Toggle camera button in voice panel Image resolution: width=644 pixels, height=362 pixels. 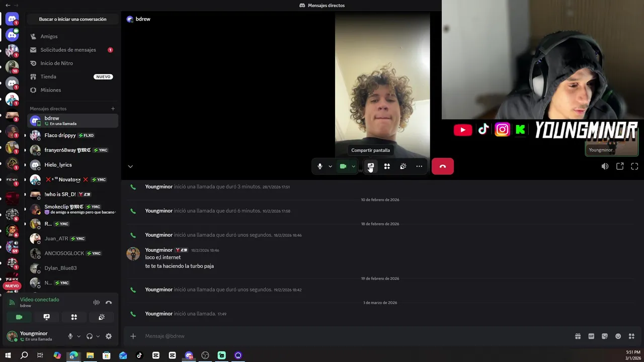[x=19, y=317]
